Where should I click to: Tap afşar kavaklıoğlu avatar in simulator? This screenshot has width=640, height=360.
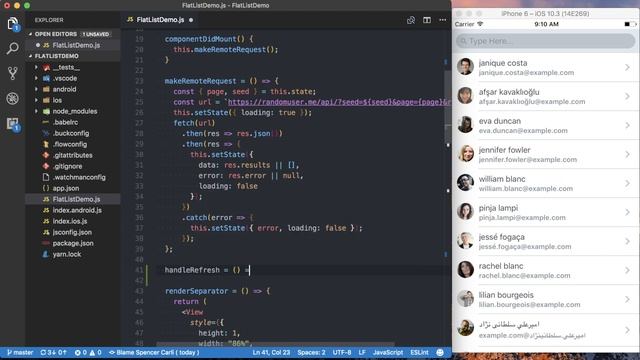click(x=465, y=96)
